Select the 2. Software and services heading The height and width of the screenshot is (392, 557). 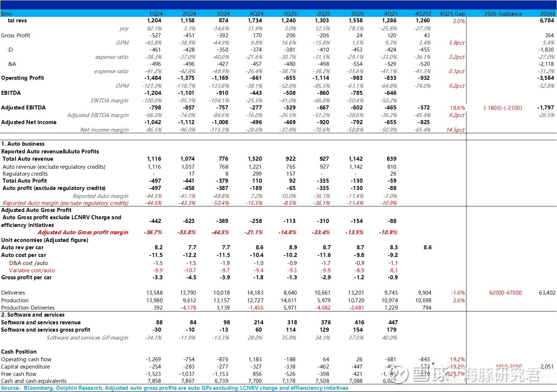(33, 315)
